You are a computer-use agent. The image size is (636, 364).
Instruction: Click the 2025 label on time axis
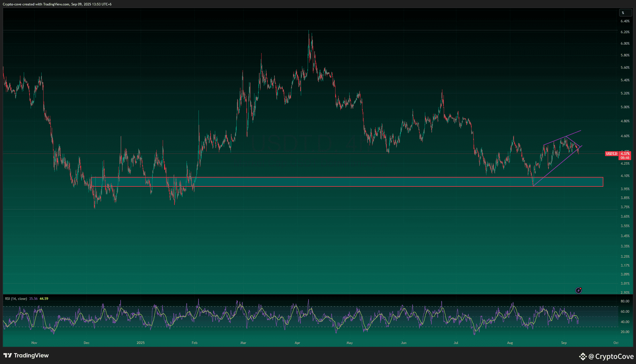click(140, 343)
